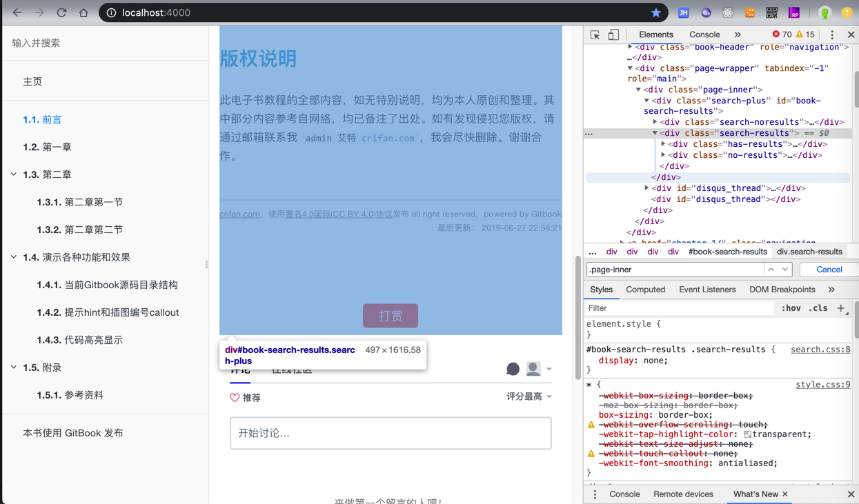This screenshot has width=859, height=504.
Task: Open 本书使用 GitBook 发布 link
Action: click(73, 433)
